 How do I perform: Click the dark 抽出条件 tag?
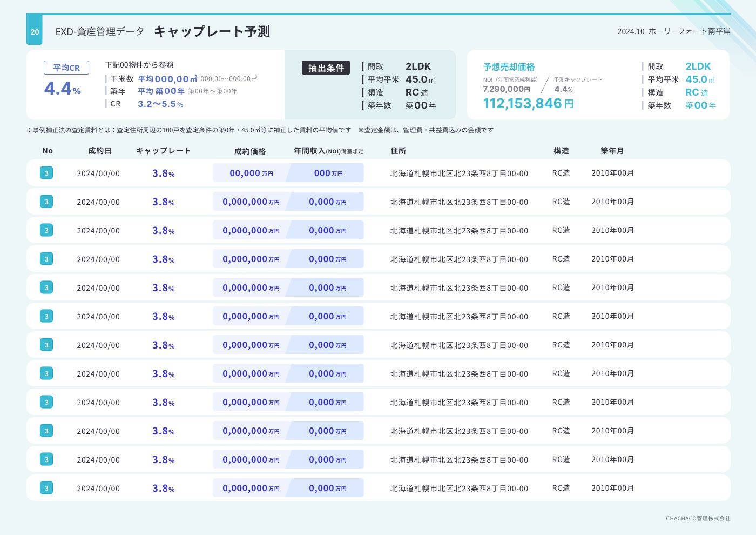[326, 68]
